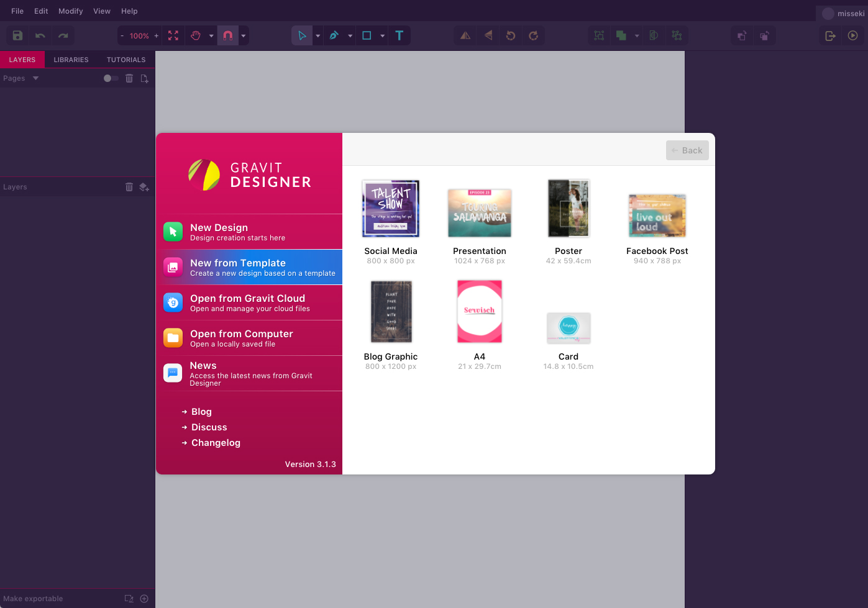Screen dimensions: 868x608
Task: Open the Edit menu
Action: (x=41, y=11)
